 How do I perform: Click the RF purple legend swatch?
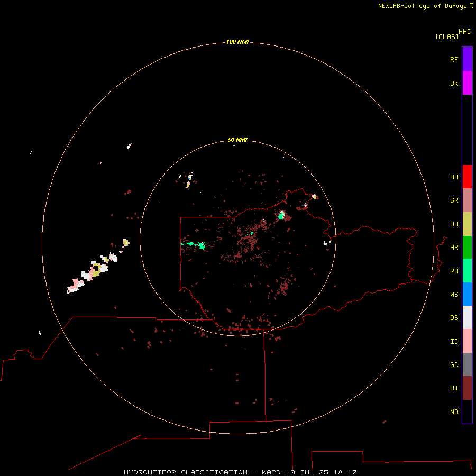pyautogui.click(x=467, y=59)
